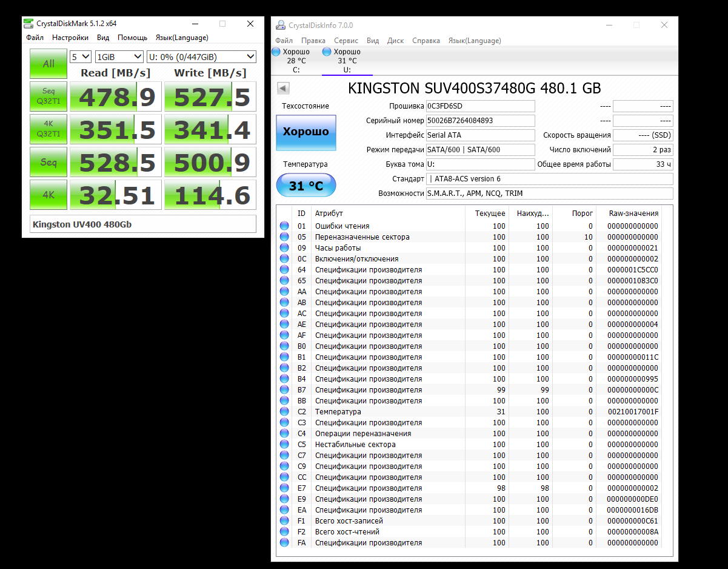Viewport: 728px width, 569px height.
Task: Click the Текущее column header
Action: (486, 214)
